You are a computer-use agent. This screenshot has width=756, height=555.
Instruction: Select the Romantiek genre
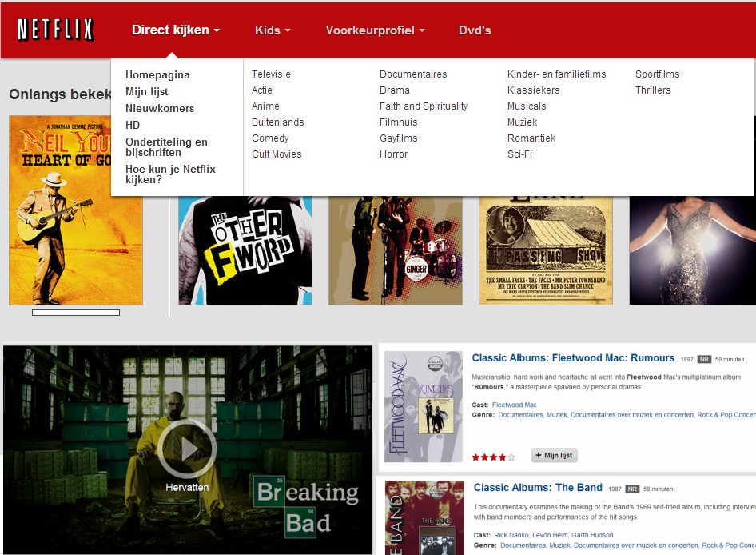[531, 138]
